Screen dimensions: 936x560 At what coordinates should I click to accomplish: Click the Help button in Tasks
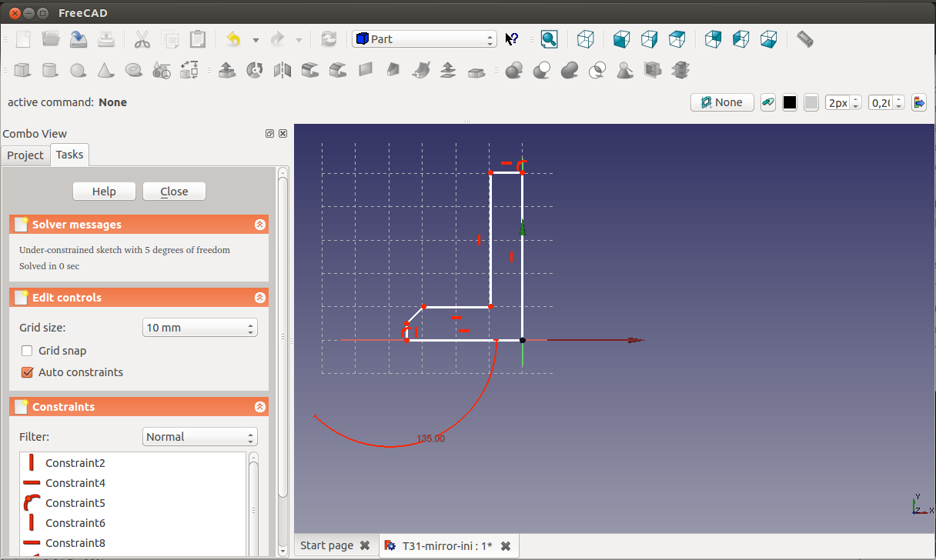(104, 192)
